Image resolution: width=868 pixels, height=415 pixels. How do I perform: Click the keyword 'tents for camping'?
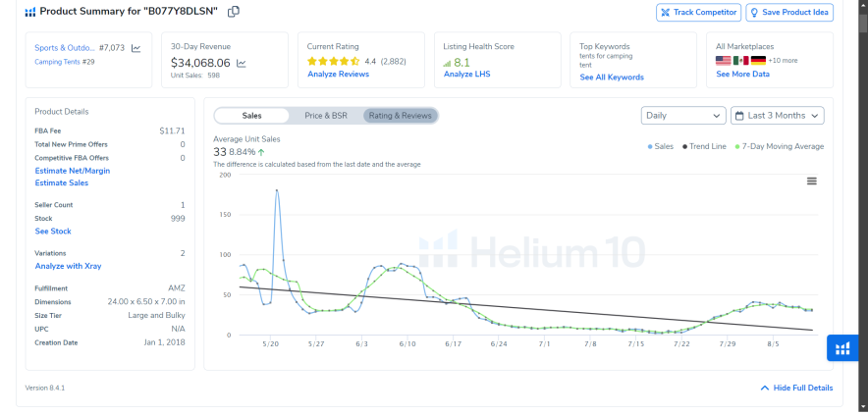click(x=606, y=56)
